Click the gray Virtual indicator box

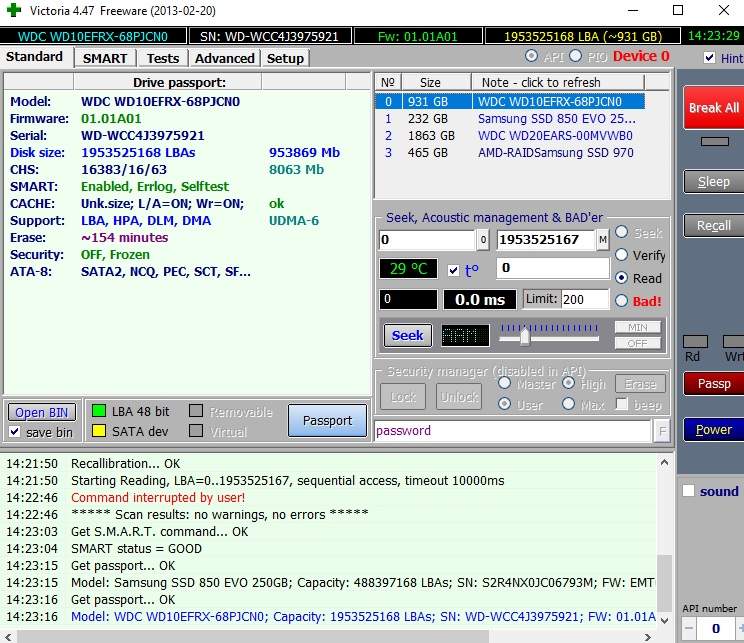coord(196,431)
